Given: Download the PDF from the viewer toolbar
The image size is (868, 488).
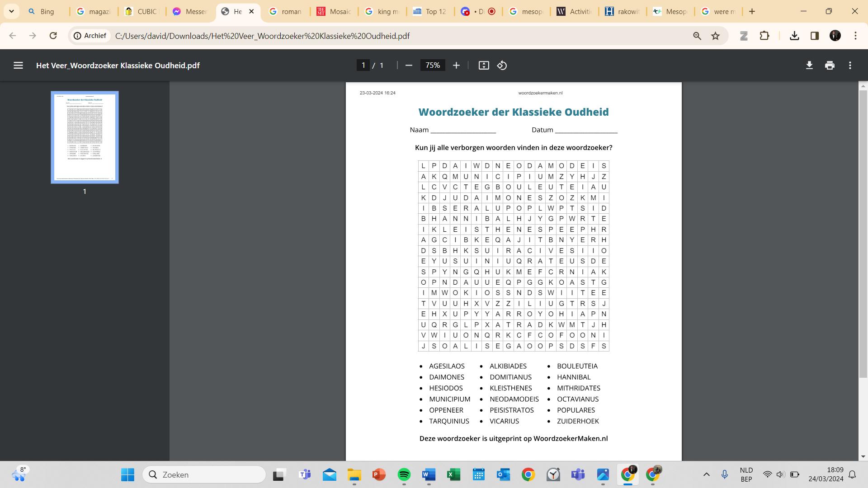Looking at the screenshot, I should tap(809, 66).
